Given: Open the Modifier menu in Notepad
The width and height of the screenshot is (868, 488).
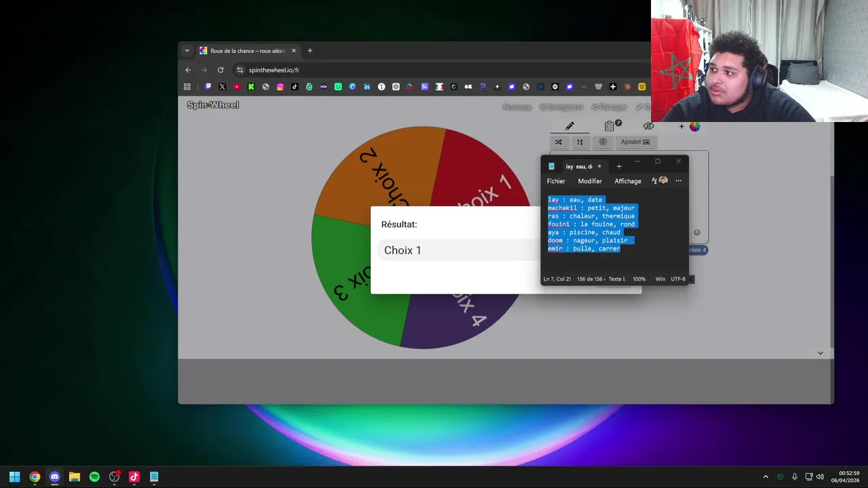Looking at the screenshot, I should tap(590, 181).
